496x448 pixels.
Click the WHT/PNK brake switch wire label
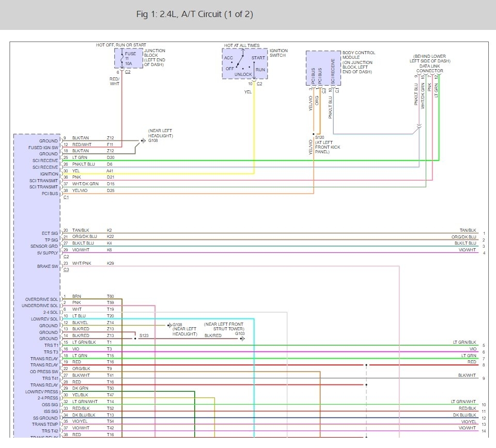coord(82,263)
